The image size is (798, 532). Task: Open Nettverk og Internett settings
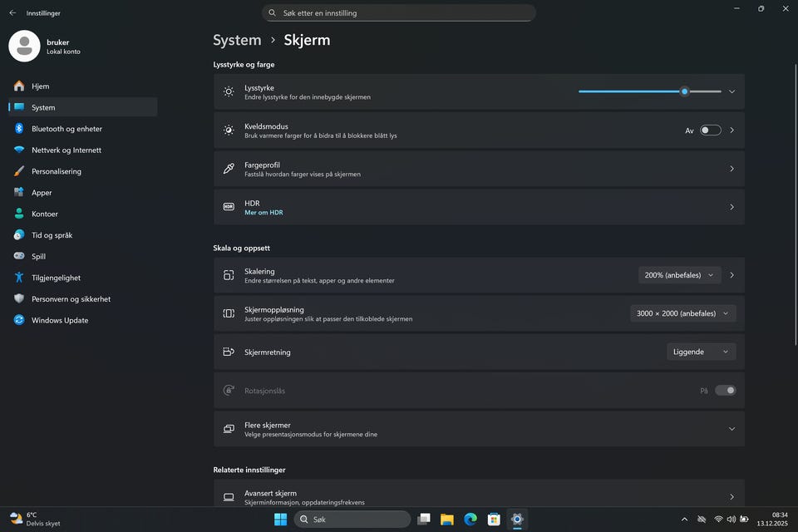[66, 150]
